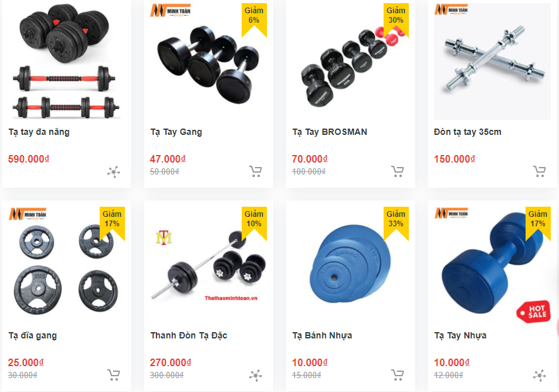Open options icon for Tạ Tay Nhựa
The width and height of the screenshot is (559, 392).
pyautogui.click(x=539, y=375)
